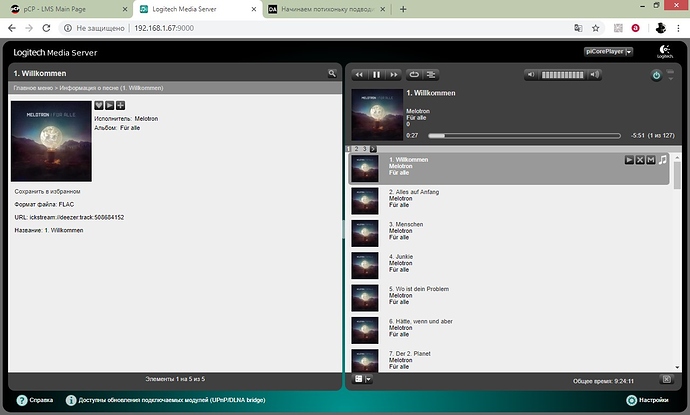This screenshot has height=415, width=690.
Task: Click the address bar with 192.168.1.67:9000
Action: coord(164,28)
